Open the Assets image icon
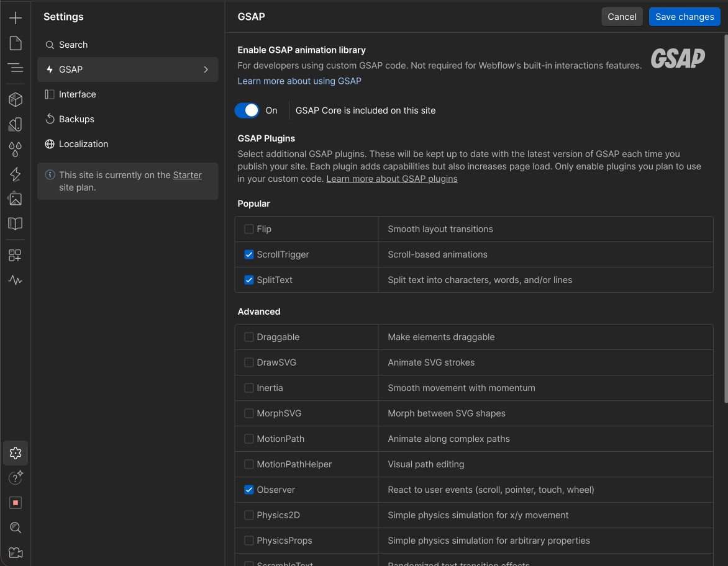 16,199
